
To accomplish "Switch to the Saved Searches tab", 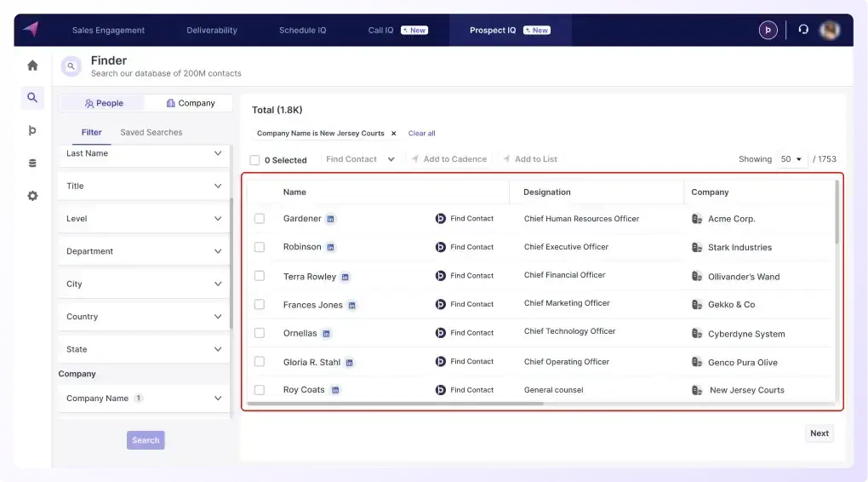I will coord(151,133).
